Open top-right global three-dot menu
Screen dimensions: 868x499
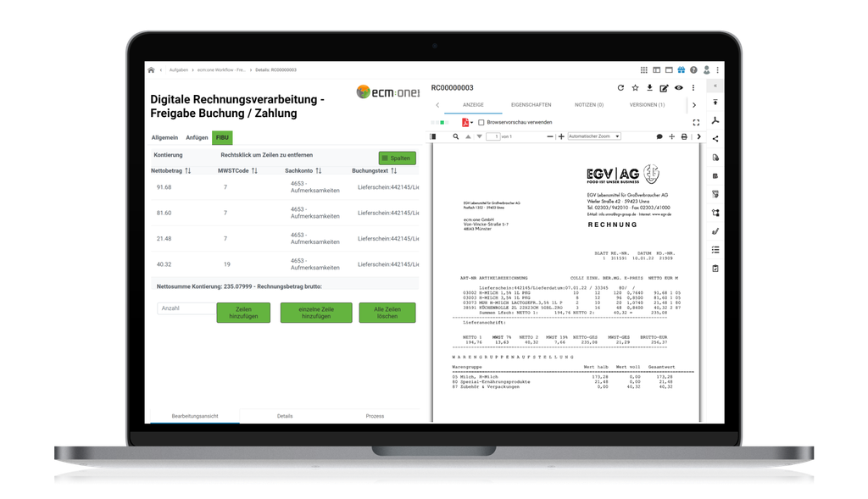point(717,70)
